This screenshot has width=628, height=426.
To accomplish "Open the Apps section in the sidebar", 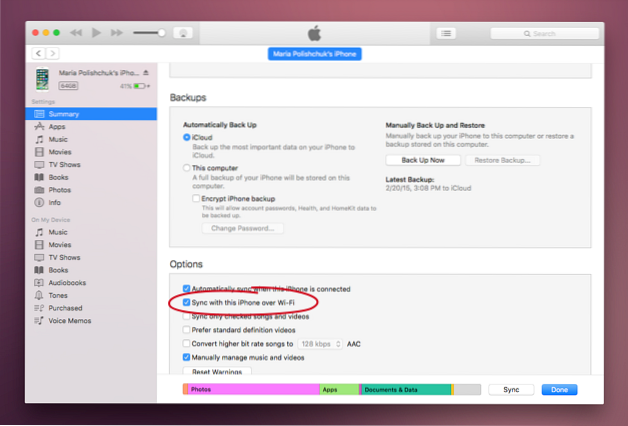I will tap(57, 127).
